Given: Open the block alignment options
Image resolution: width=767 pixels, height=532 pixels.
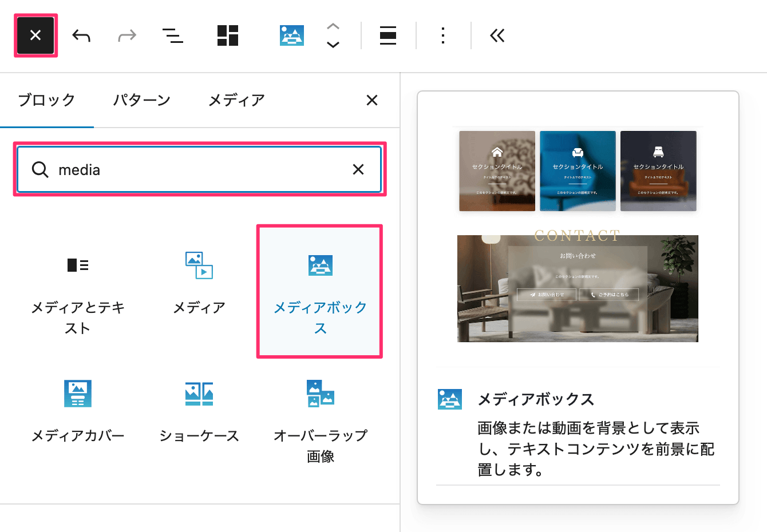Looking at the screenshot, I should pos(388,35).
